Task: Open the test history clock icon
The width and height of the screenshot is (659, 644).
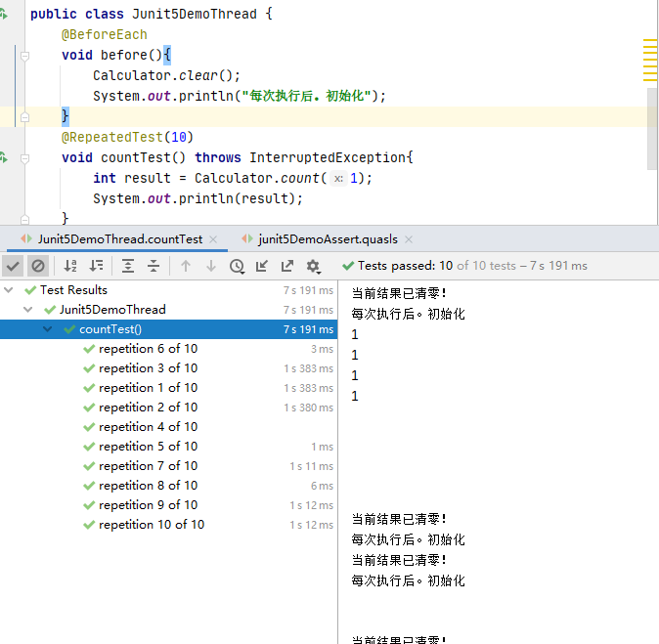Action: [x=237, y=266]
